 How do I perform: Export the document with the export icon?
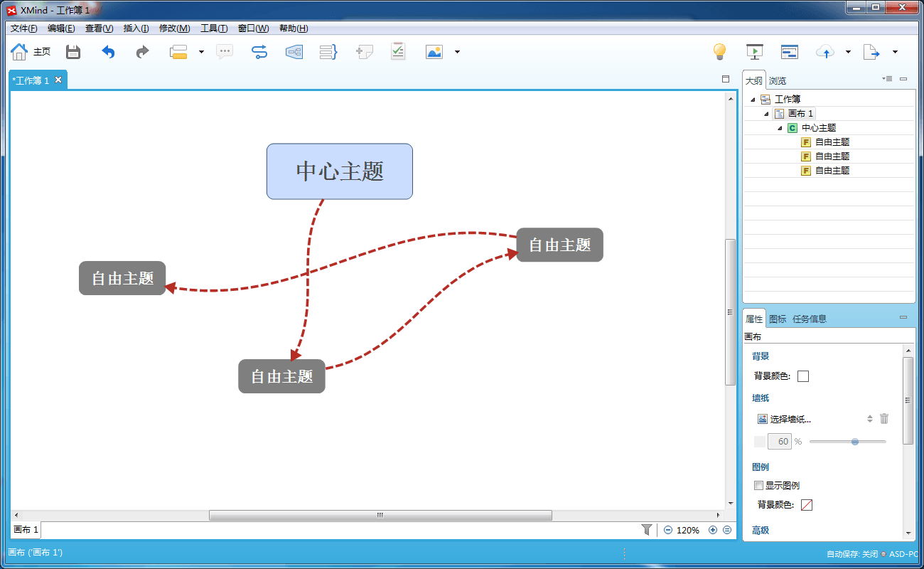[871, 52]
